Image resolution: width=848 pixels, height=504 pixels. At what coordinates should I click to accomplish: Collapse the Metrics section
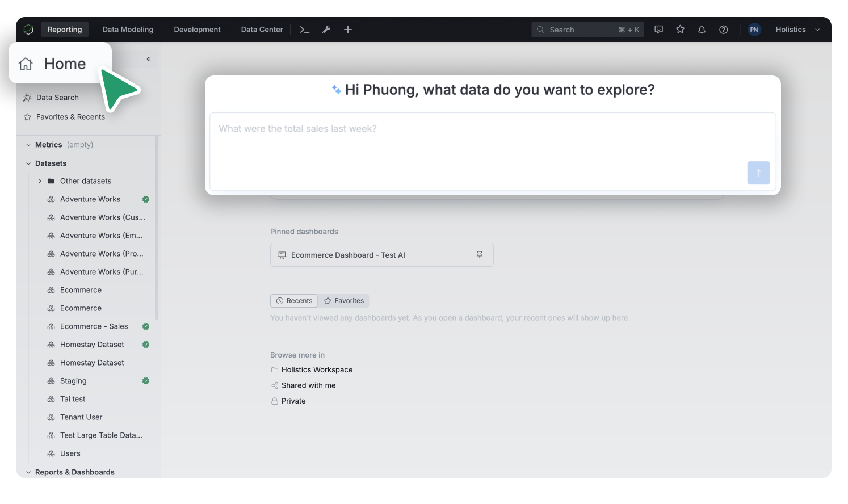(x=28, y=145)
